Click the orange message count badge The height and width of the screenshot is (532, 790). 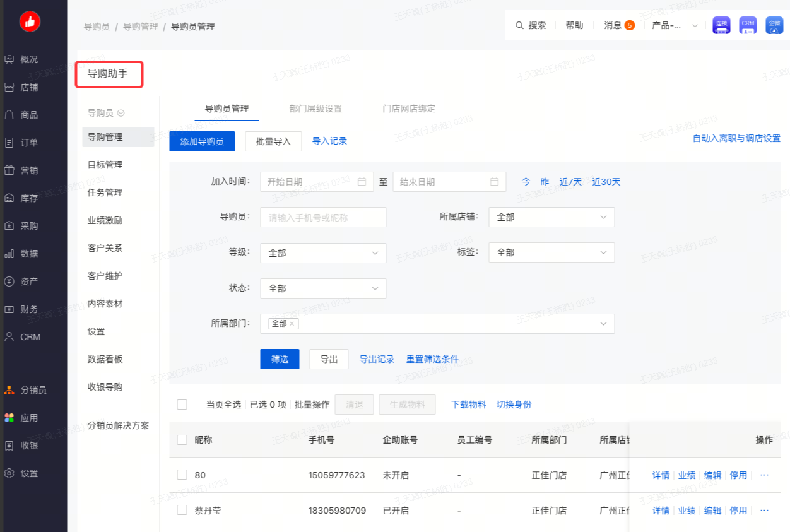[630, 25]
